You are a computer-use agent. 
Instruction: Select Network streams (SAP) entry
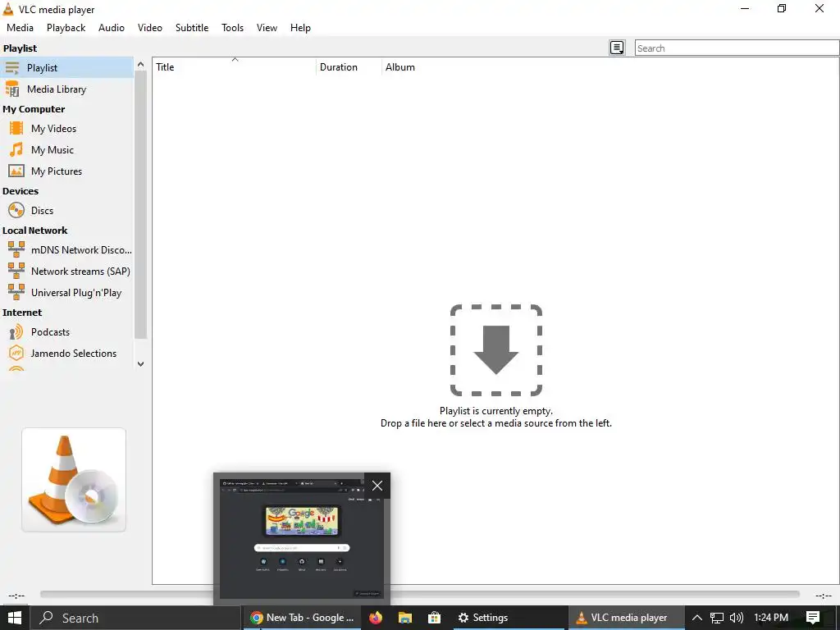pyautogui.click(x=80, y=271)
